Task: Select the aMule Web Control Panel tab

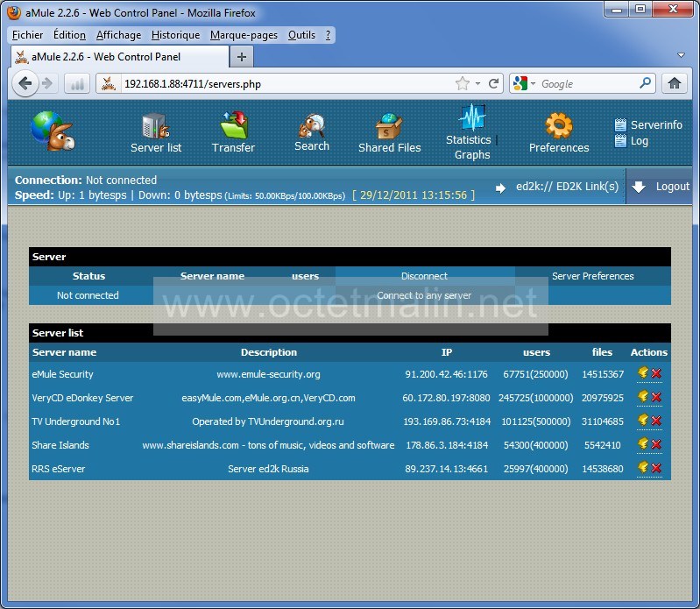Action: 119,57
